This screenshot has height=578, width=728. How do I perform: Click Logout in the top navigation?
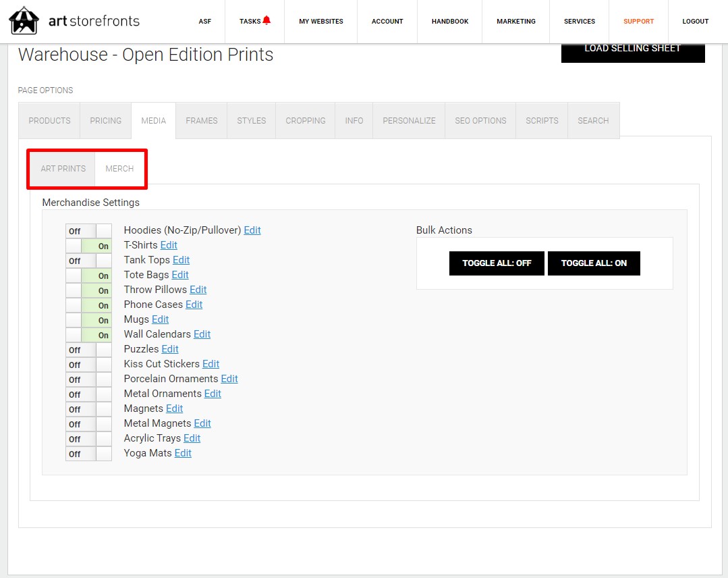click(x=696, y=22)
